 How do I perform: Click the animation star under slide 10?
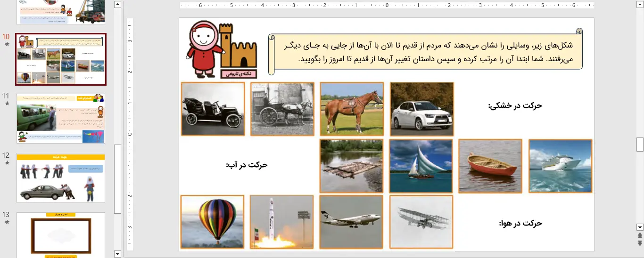coord(7,44)
